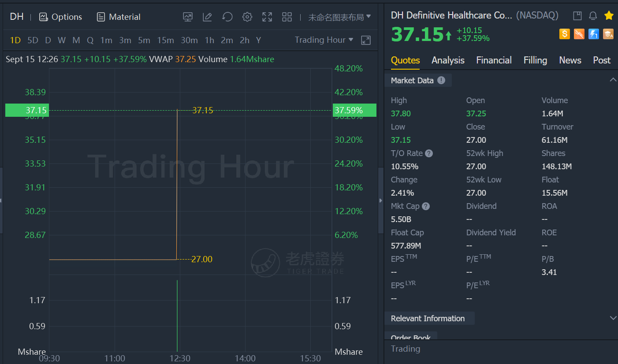Viewport: 618px width, 364px height.
Task: Set a price alert with the bell icon
Action: (593, 16)
